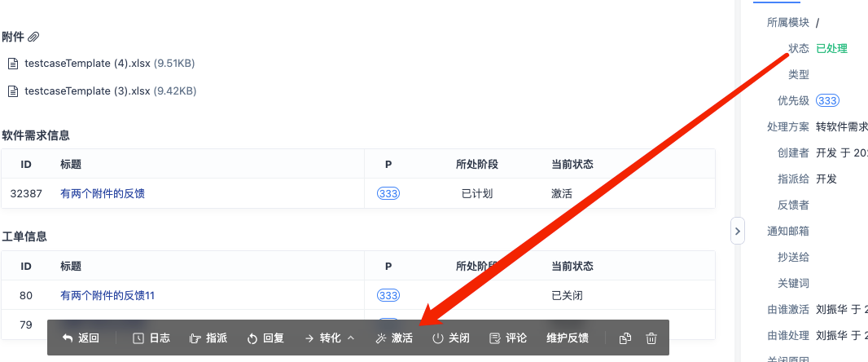Click priority 333 badge for work order 80
The image size is (868, 362).
click(x=388, y=295)
